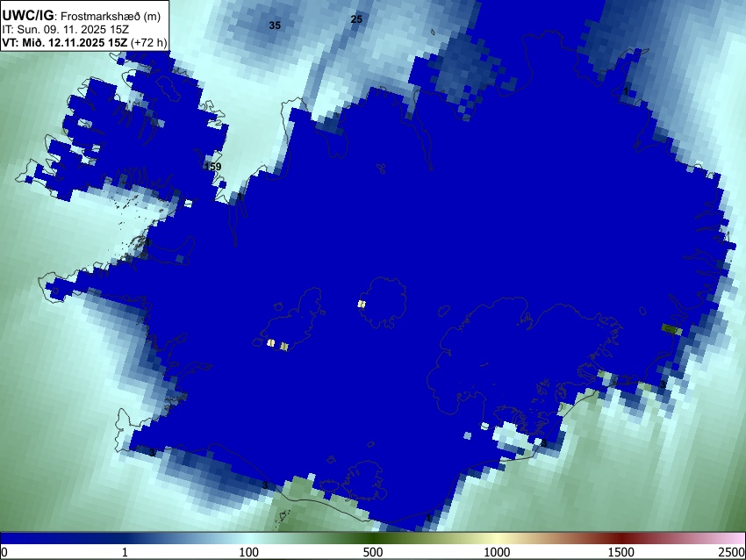
Task: Click the map value label '35'
Action: point(275,25)
